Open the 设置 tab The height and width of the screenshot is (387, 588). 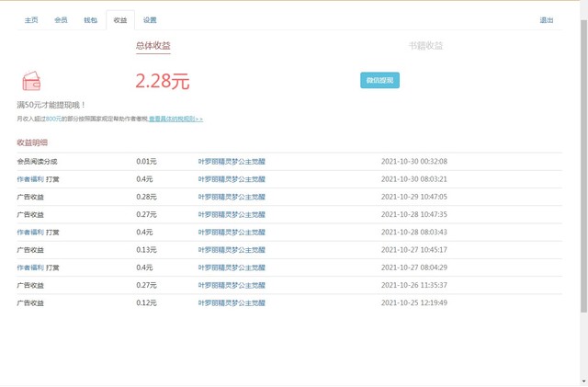pyautogui.click(x=150, y=19)
